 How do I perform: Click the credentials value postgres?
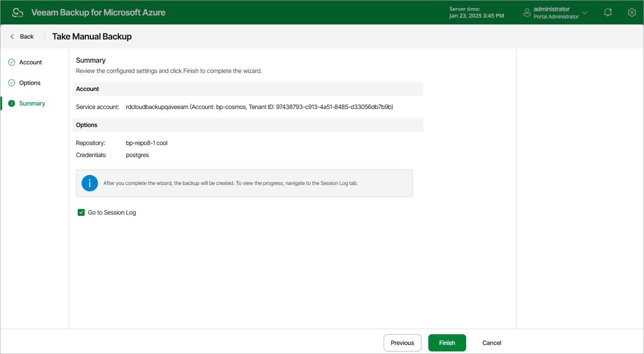click(x=137, y=155)
